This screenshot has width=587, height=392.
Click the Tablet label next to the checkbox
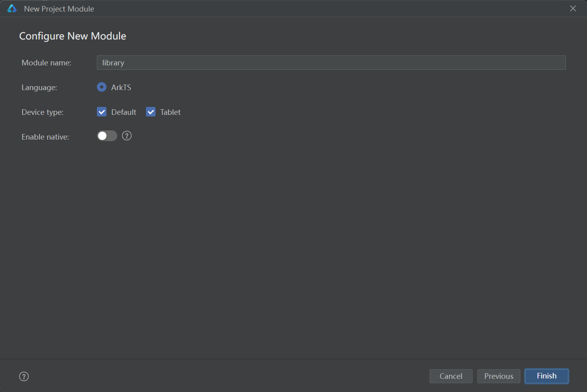(x=170, y=112)
